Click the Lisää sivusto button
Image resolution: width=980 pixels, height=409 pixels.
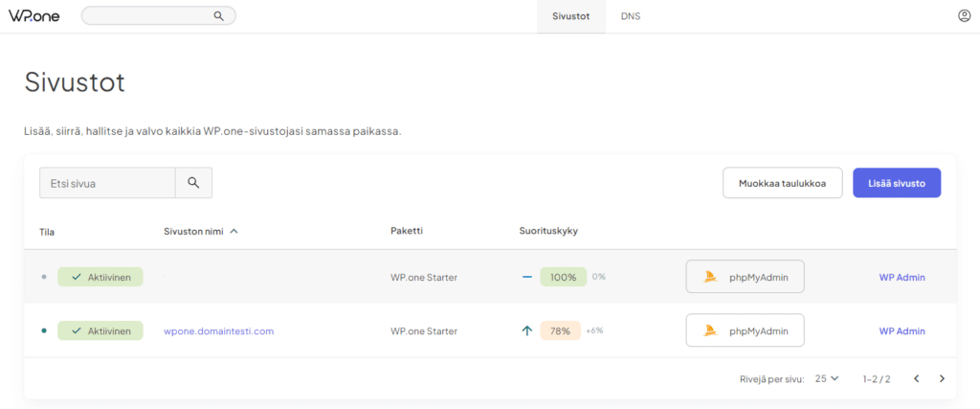pyautogui.click(x=897, y=183)
